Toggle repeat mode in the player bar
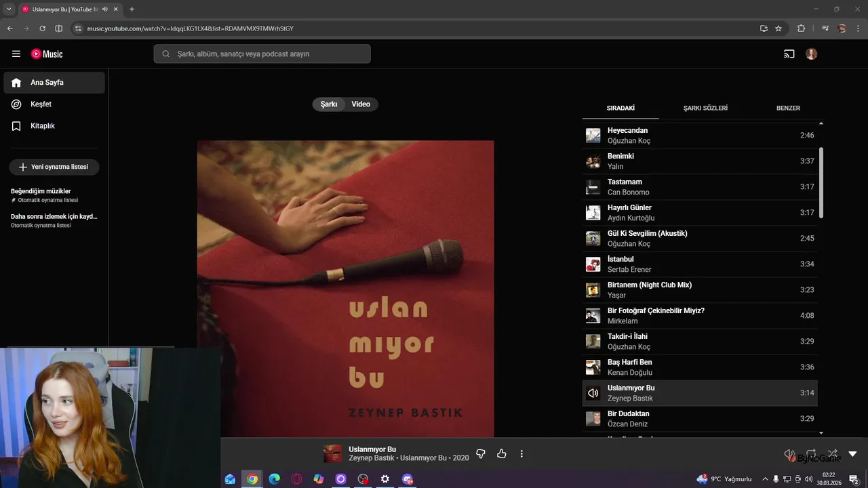 811,453
